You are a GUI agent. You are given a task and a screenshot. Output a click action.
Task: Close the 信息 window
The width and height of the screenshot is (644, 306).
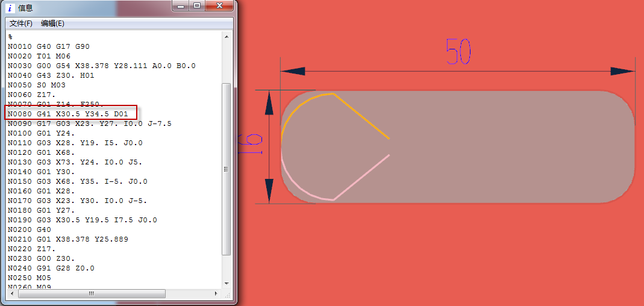(219, 5)
